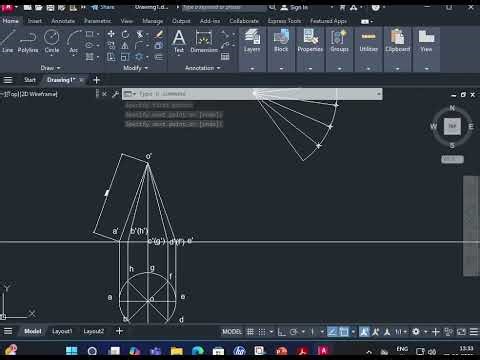
Task: Click the Share button
Action: tap(103, 7)
